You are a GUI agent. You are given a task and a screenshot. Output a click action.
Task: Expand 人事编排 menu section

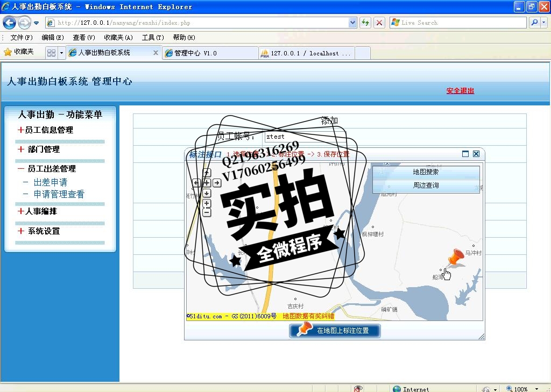(x=38, y=211)
